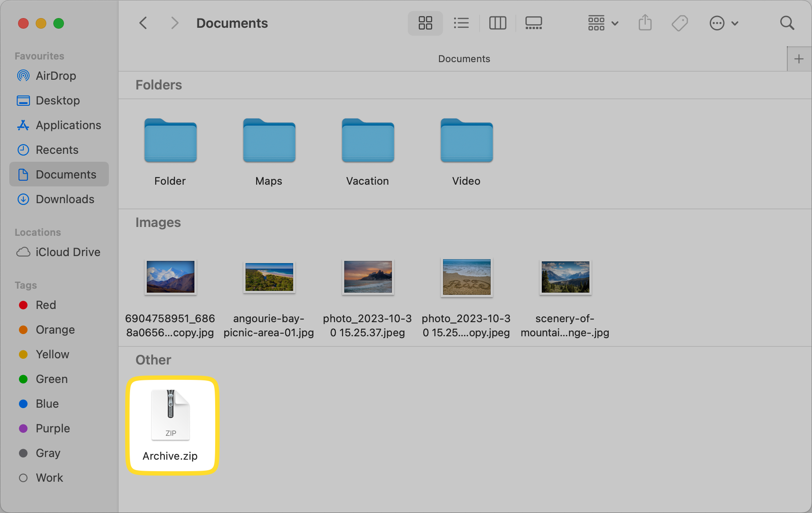Click the Tags icon in the toolbar
Screen dimensions: 812x513
pos(679,23)
